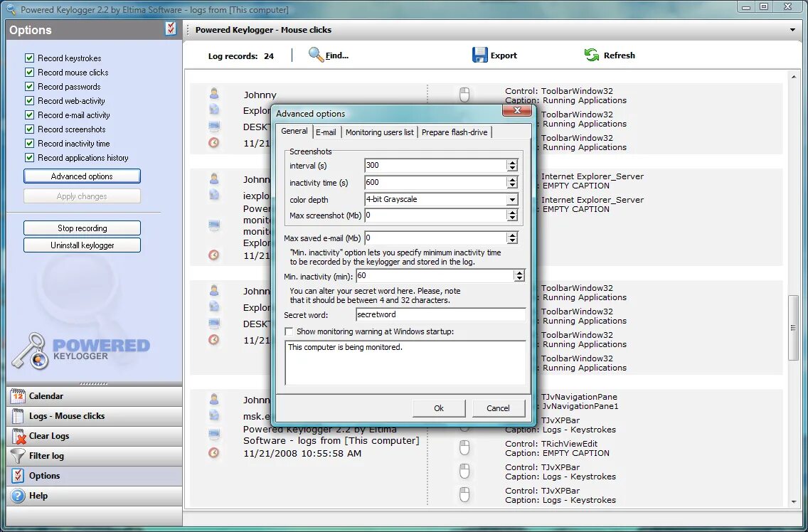Open the Calendar section in the sidebar
The image size is (808, 532).
95,396
